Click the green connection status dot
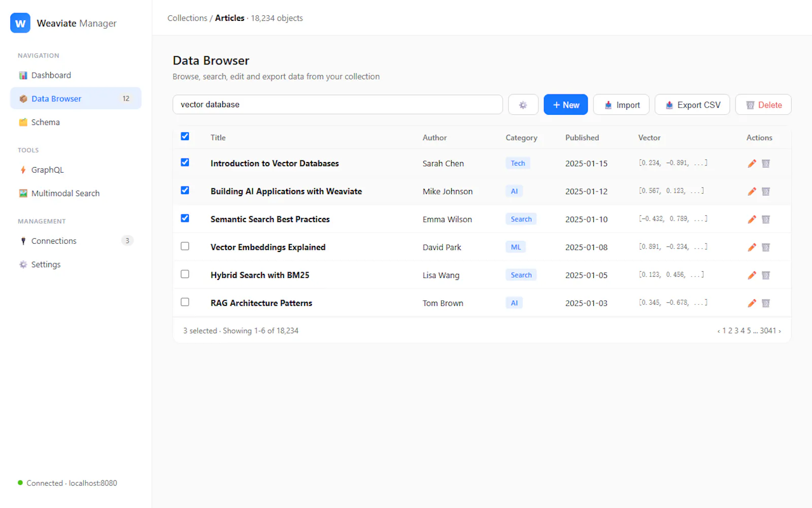 20,483
